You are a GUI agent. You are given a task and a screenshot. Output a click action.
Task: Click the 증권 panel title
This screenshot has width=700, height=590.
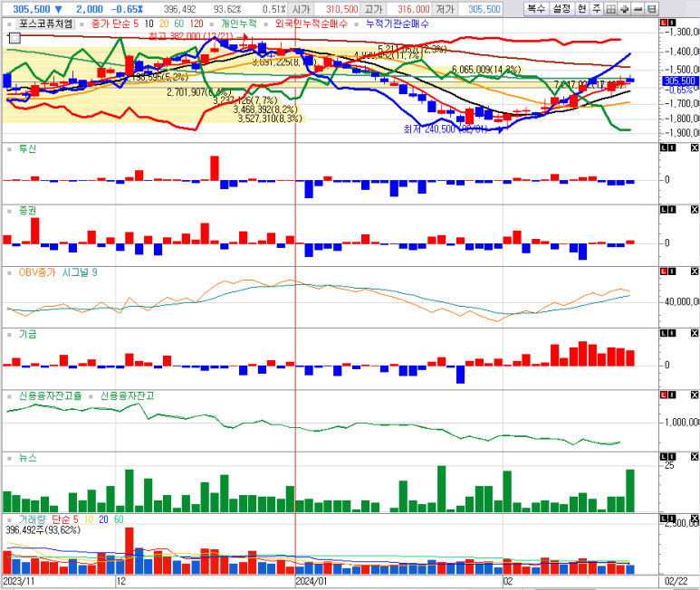coord(27,211)
